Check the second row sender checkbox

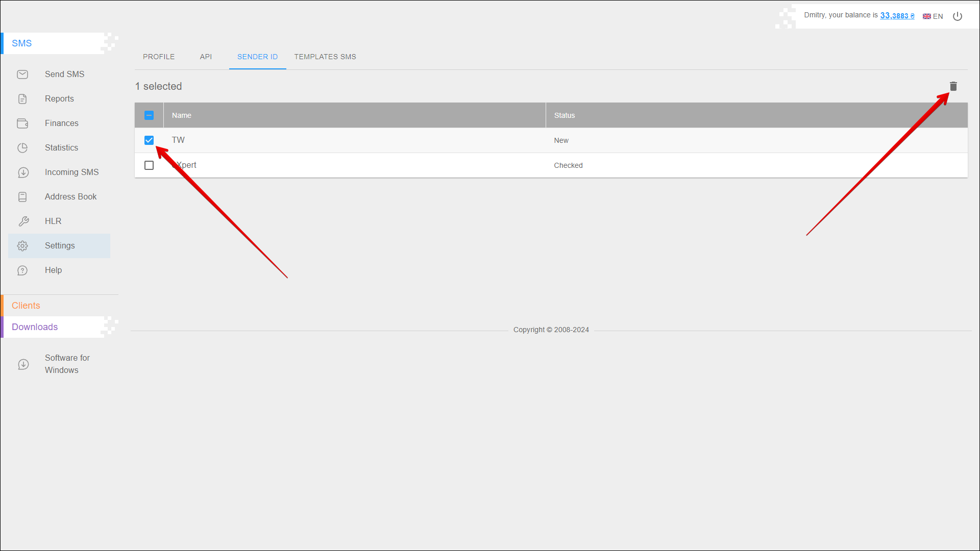(x=149, y=165)
